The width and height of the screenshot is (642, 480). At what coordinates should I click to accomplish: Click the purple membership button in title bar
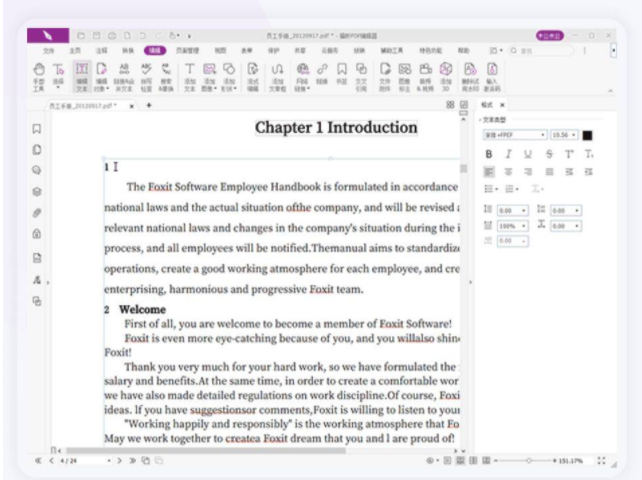point(550,36)
